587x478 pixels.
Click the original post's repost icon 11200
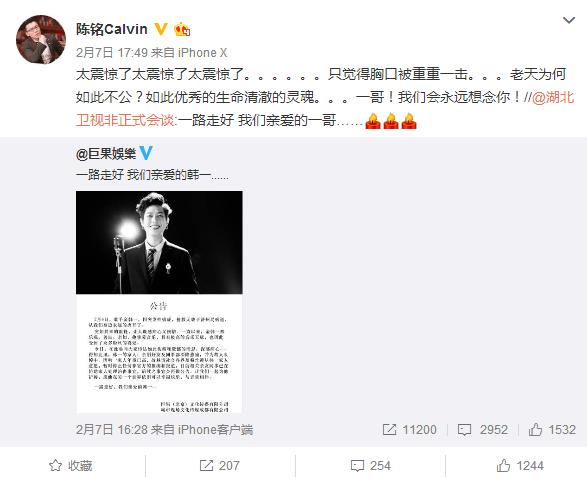coord(410,430)
